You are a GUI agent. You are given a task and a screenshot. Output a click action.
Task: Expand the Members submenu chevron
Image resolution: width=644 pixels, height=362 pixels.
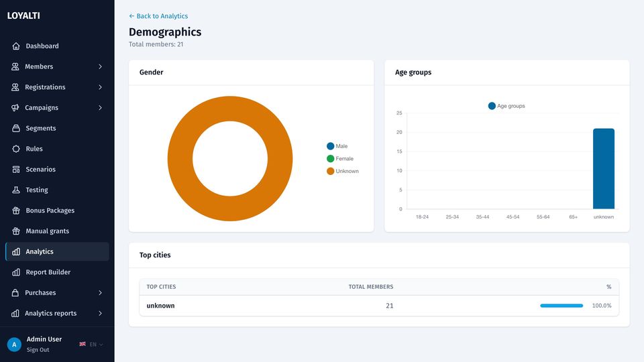click(x=100, y=66)
